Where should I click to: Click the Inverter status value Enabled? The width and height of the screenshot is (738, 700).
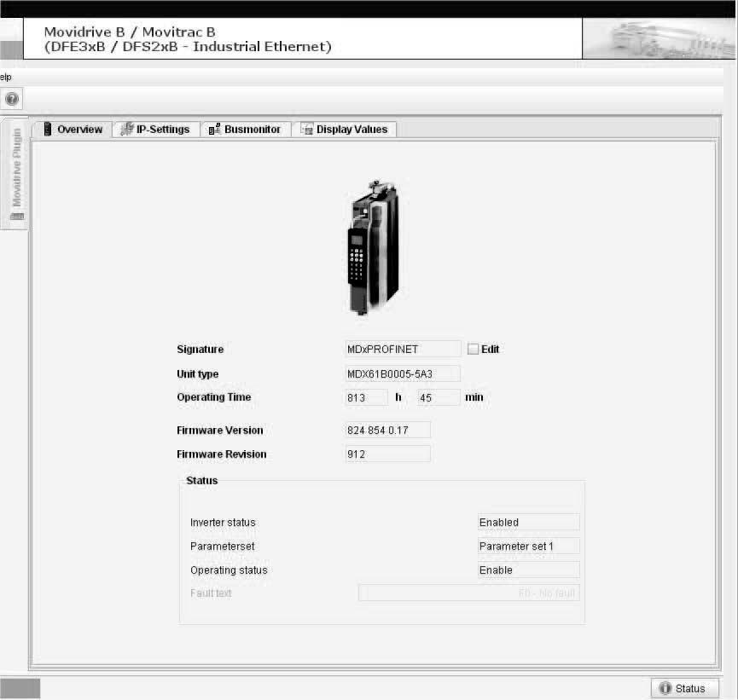529,522
